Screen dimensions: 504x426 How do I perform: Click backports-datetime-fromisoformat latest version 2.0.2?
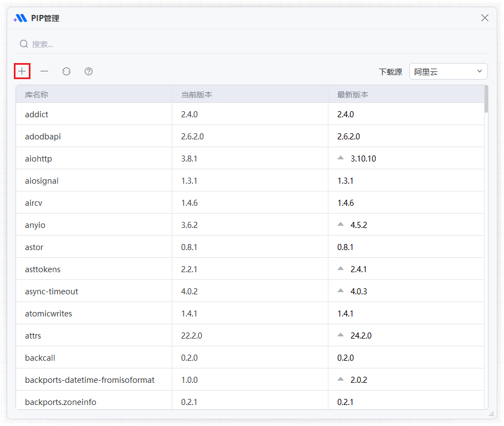(359, 380)
